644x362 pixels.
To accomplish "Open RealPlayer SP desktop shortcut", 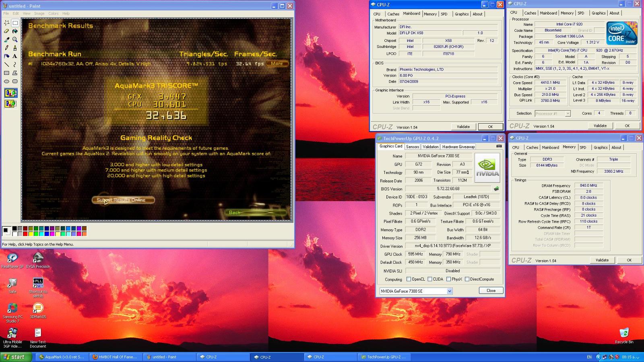I will [12, 261].
